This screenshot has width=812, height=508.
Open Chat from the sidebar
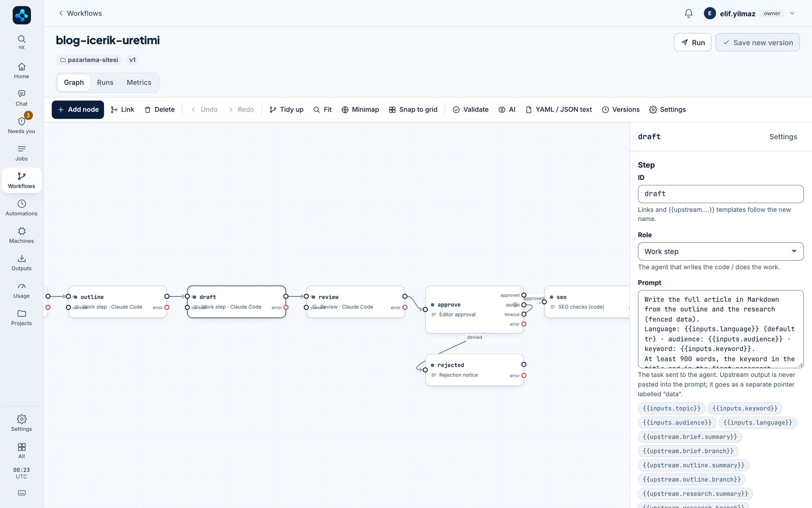[x=22, y=98]
